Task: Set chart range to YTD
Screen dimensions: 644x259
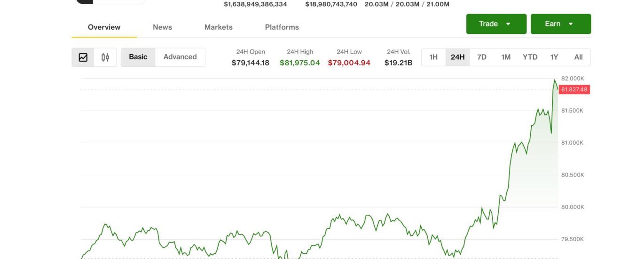Action: click(x=530, y=57)
